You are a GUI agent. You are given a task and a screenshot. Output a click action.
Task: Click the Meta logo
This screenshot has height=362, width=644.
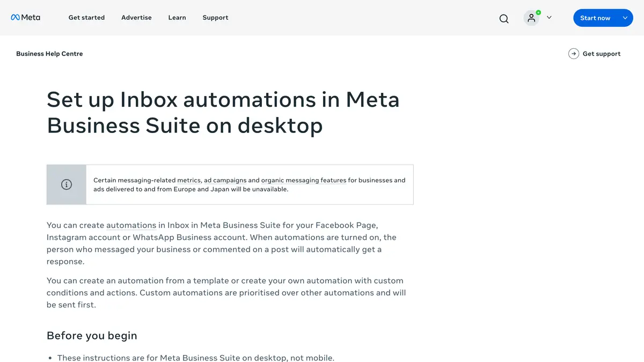(25, 18)
